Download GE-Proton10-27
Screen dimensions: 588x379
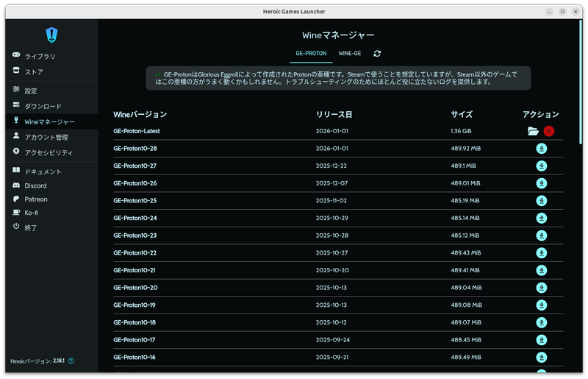pyautogui.click(x=541, y=166)
